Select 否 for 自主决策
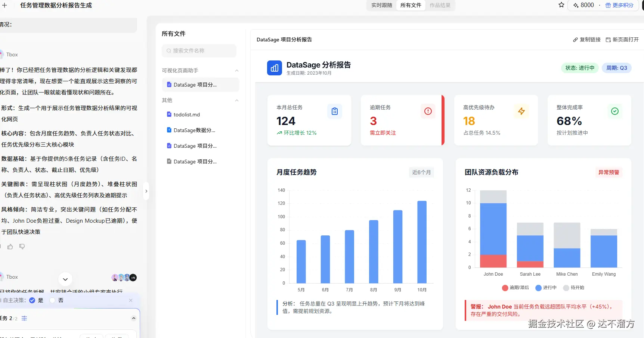The height and width of the screenshot is (338, 644). coord(52,300)
